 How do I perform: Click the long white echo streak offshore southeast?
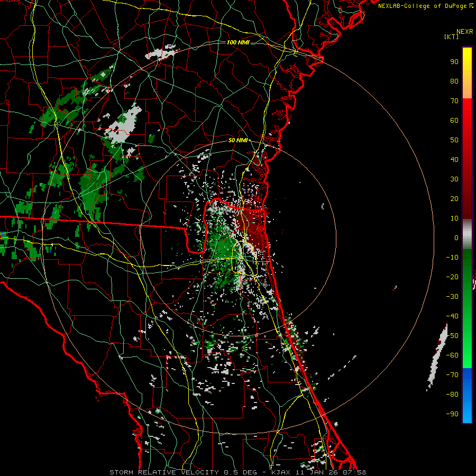pos(438,356)
